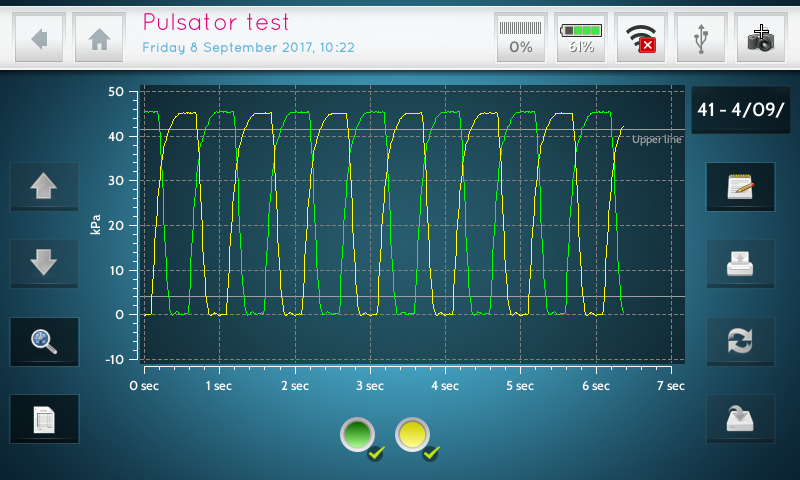800x480 pixels.
Task: Capture a screenshot with the camera icon
Action: [x=761, y=39]
